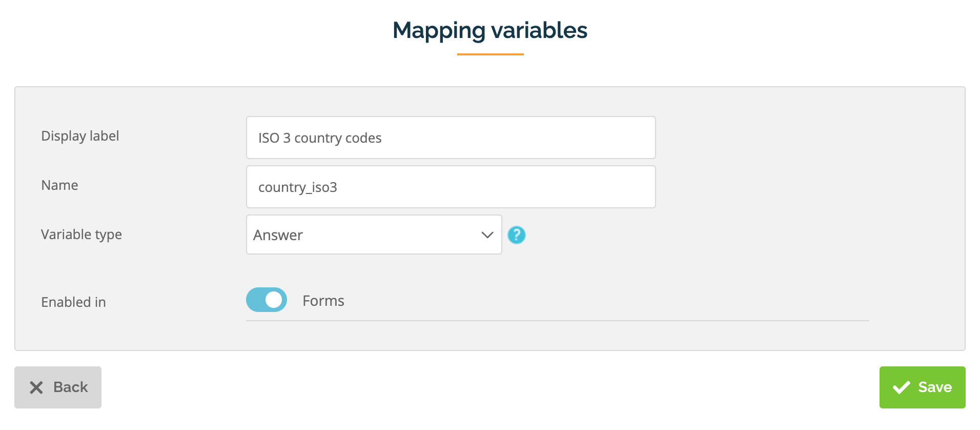Viewport: 980px width, 430px height.
Task: Click the Variable type caption text
Action: tap(81, 234)
